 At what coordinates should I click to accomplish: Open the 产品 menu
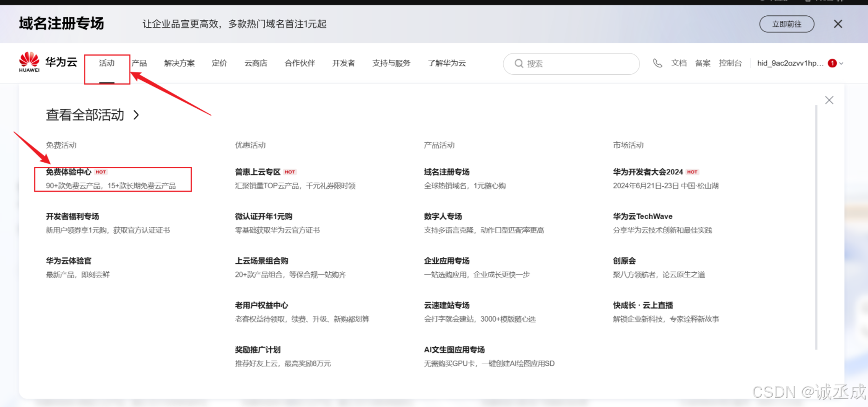point(139,63)
